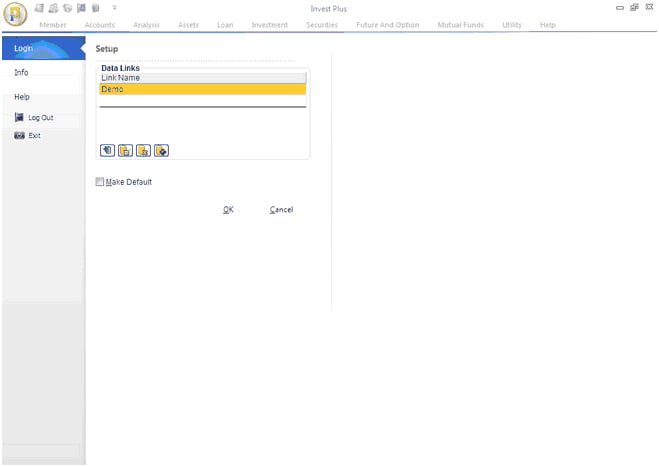659x467 pixels.
Task: Select the Demo data link row
Action: point(202,89)
